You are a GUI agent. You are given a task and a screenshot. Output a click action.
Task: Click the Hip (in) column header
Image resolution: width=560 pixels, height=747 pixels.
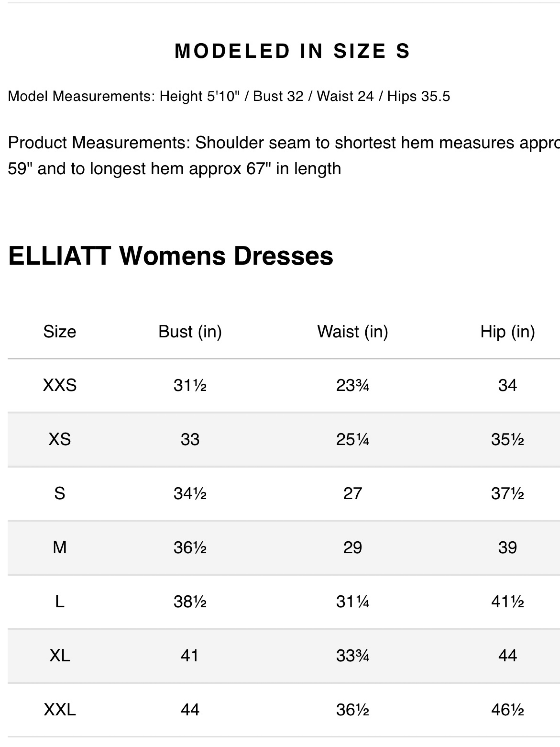[x=508, y=332]
